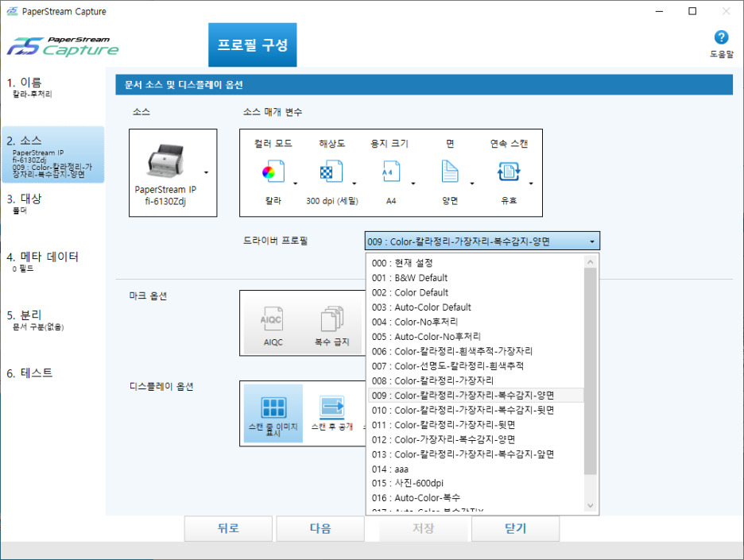744x560 pixels.
Task: Collapse the driver profile combo box
Action: (x=482, y=241)
